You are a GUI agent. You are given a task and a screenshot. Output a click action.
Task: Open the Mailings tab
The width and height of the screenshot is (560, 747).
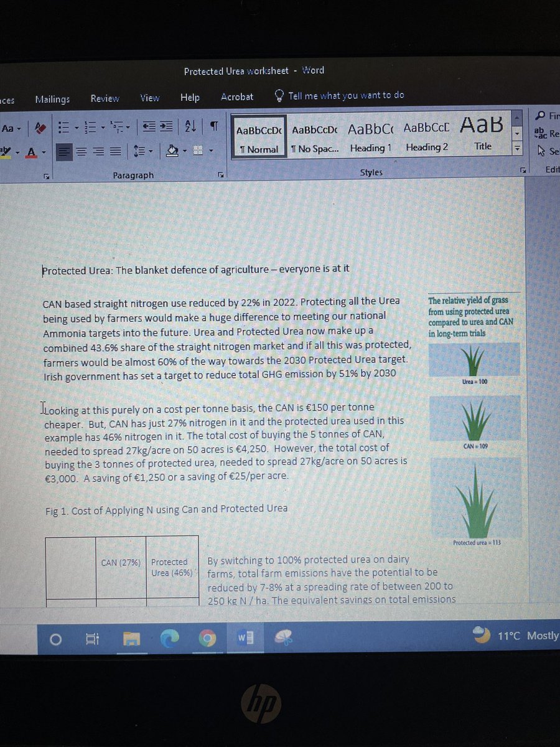click(52, 99)
